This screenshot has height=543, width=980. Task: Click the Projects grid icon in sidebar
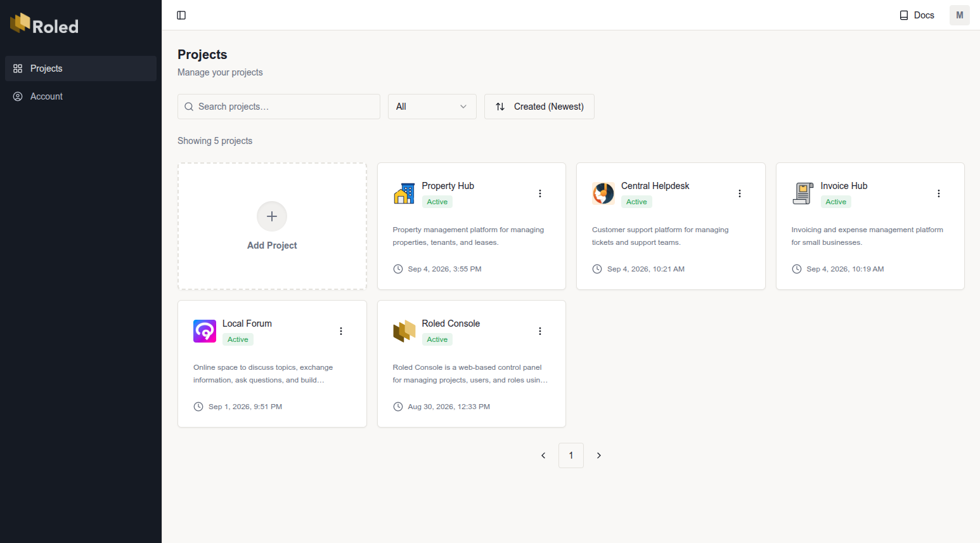click(18, 69)
